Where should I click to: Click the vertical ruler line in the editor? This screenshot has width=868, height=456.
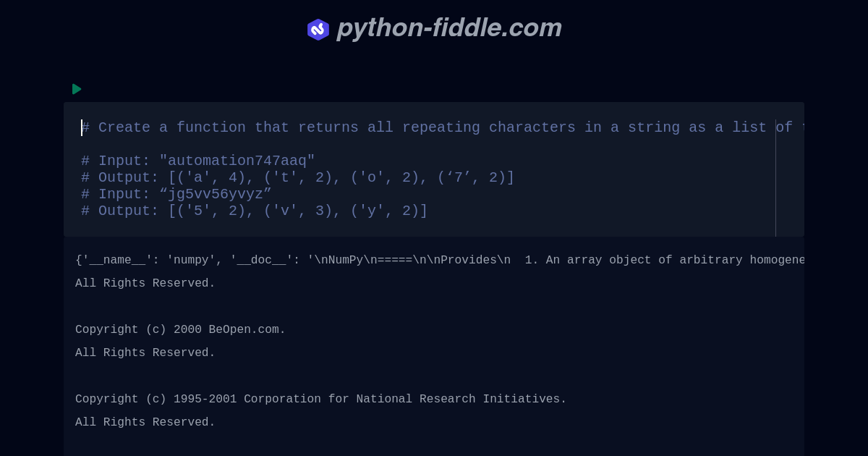pos(775,177)
